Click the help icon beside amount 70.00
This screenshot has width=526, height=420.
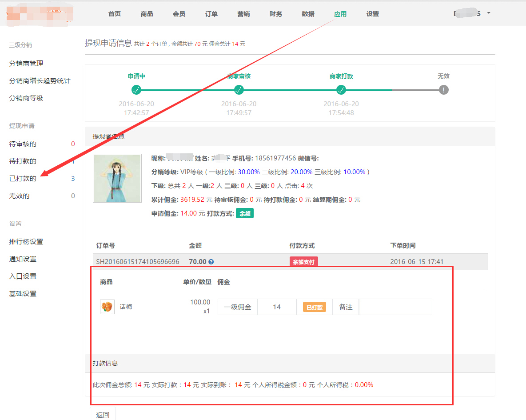(x=211, y=262)
